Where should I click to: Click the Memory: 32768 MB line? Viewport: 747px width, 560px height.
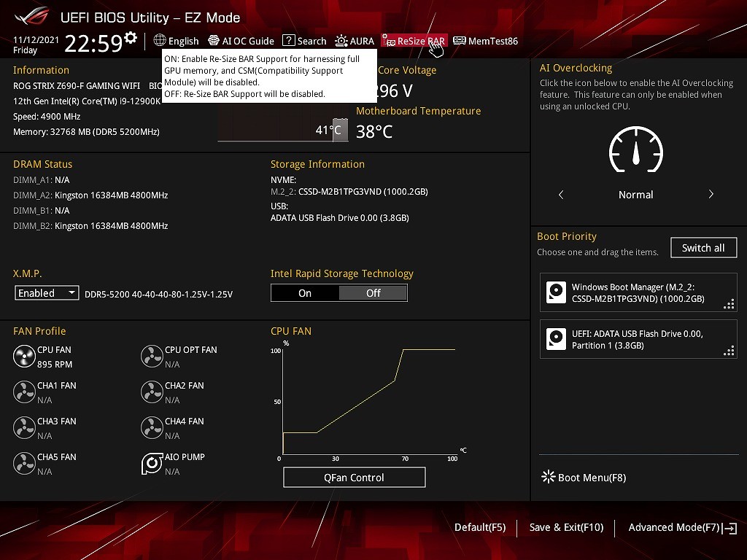tap(86, 131)
